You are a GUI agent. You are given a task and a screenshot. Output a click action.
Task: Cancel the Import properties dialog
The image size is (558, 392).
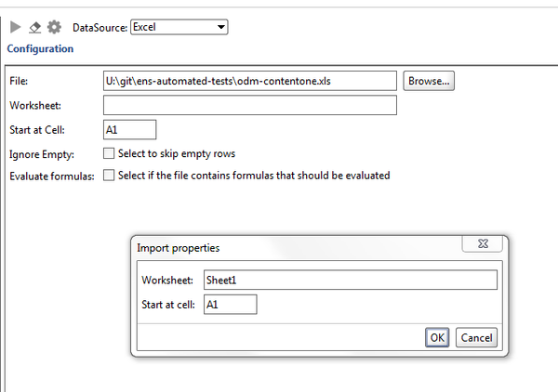pyautogui.click(x=476, y=337)
